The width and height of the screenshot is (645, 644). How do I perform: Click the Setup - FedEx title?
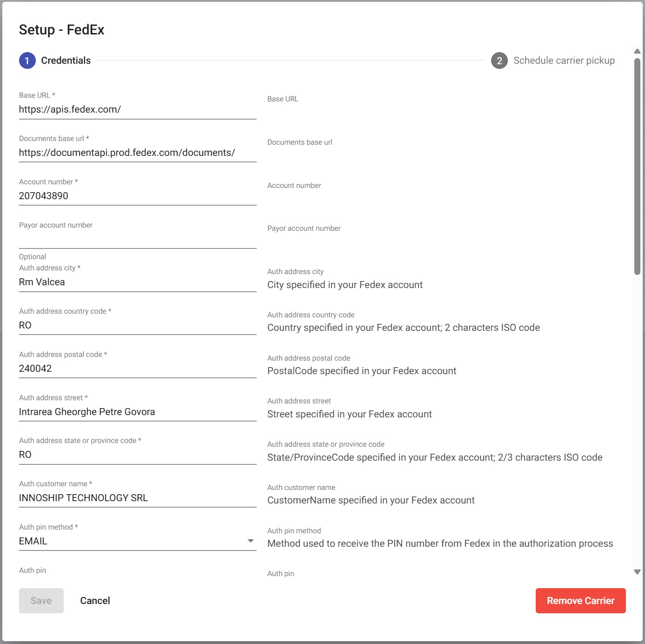(x=61, y=30)
